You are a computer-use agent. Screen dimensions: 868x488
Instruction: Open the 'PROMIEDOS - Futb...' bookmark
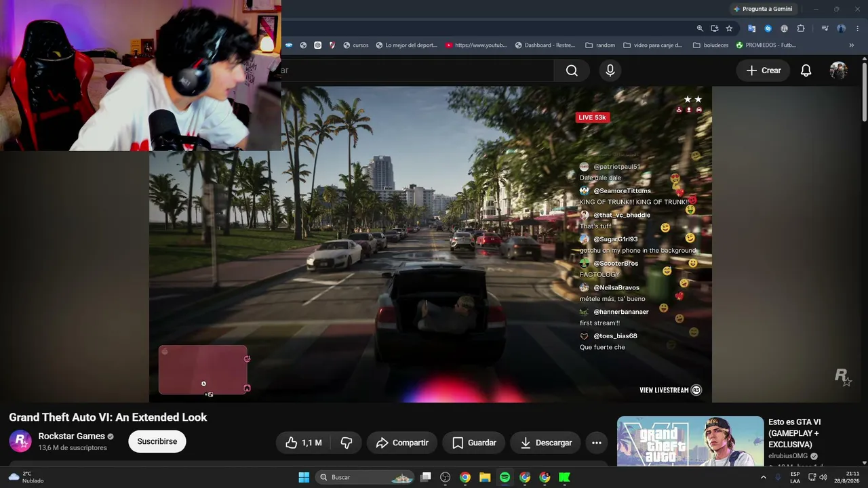pos(766,45)
